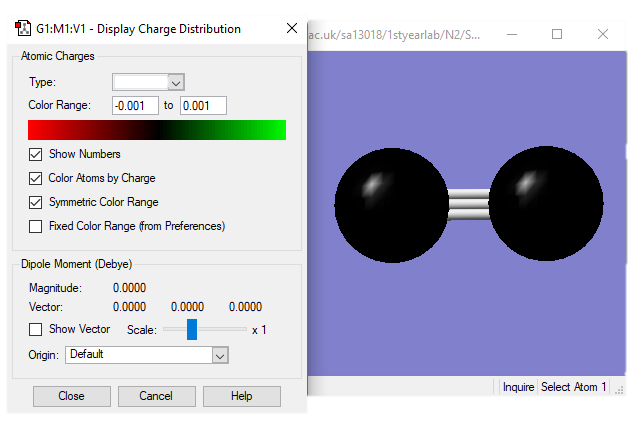Image resolution: width=632 pixels, height=430 pixels.
Task: Enable Fixed Color Range from Preferences
Action: (35, 226)
